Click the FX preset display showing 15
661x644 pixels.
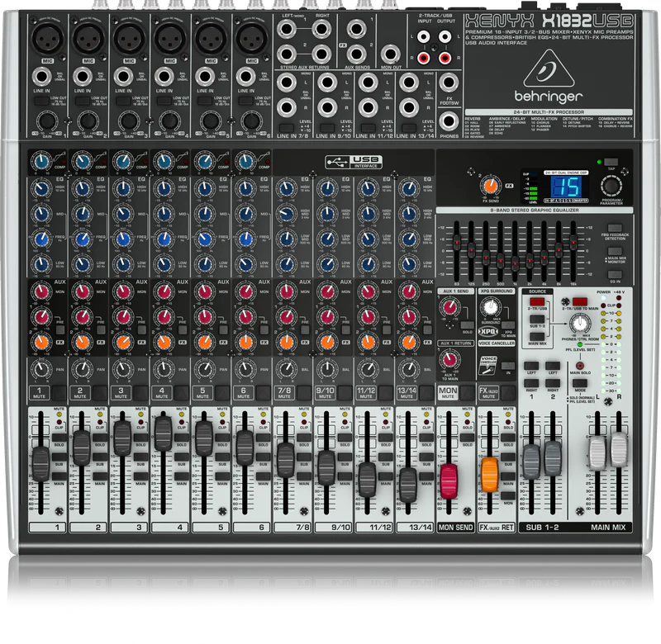566,187
